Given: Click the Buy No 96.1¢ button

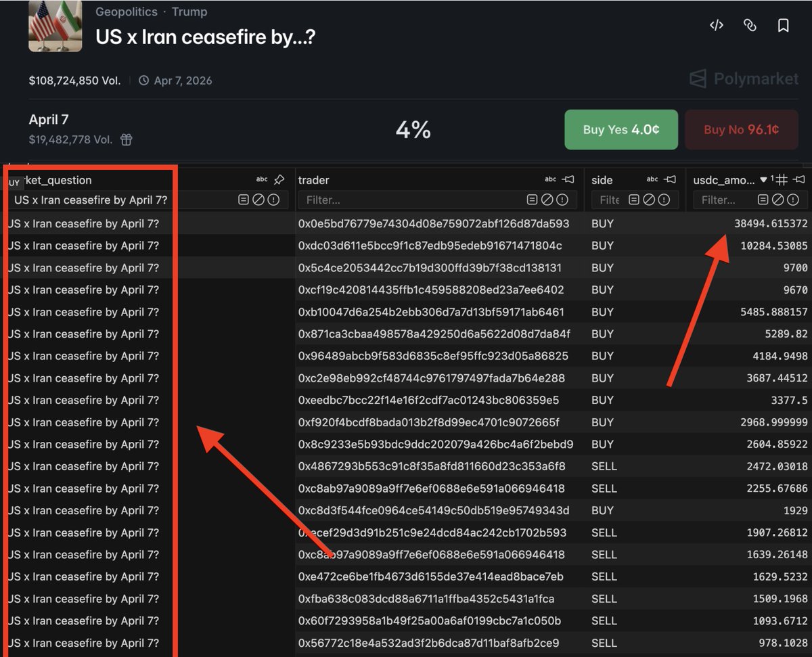Looking at the screenshot, I should point(741,129).
